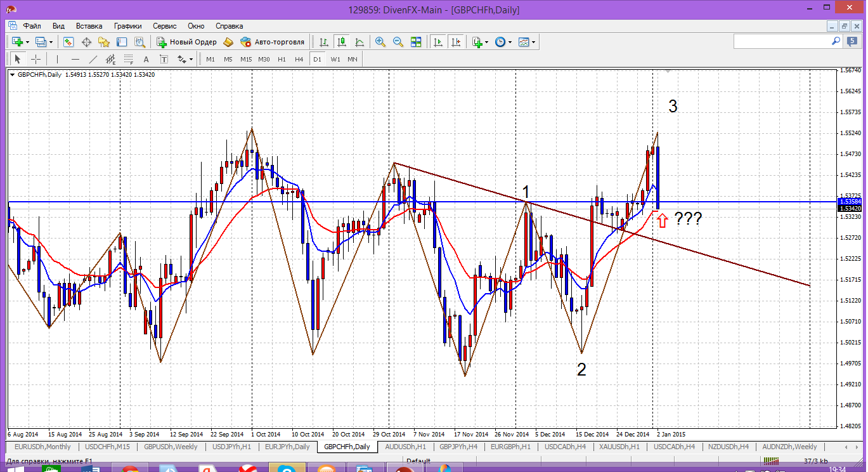
Task: Click the Новый Ордер button
Action: (186, 42)
